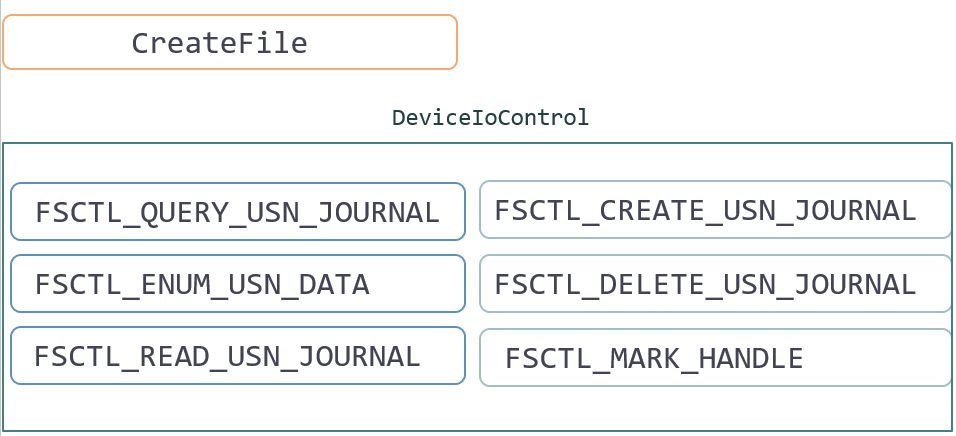This screenshot has width=956, height=436.
Task: Select the FSCTL_CREATE_USN_JOURNAL box
Action: [716, 210]
